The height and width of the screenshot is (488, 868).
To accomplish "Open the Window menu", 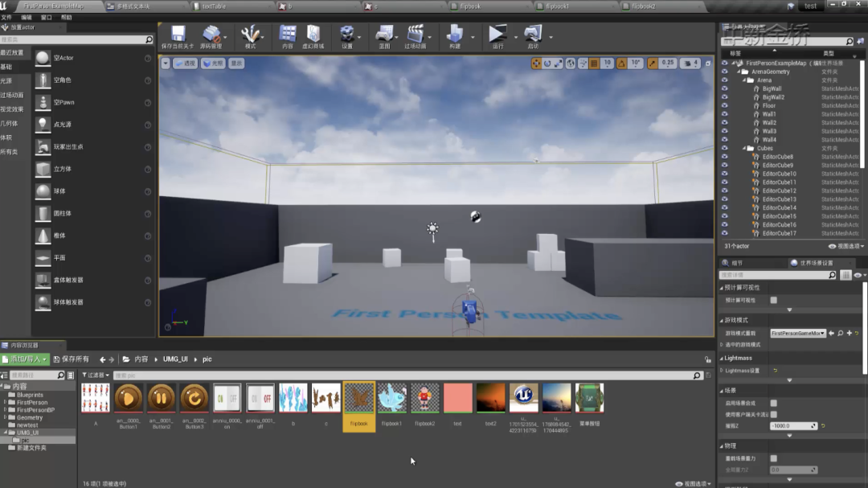I will [x=47, y=18].
